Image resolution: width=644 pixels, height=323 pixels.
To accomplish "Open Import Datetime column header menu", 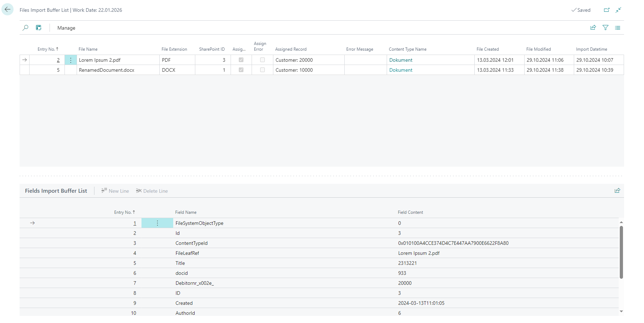I will pos(591,49).
